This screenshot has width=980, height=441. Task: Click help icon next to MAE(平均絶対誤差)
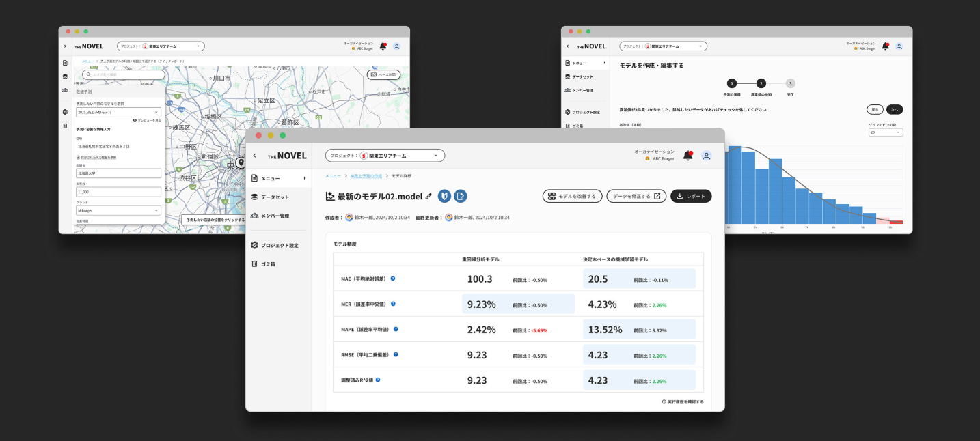pos(393,279)
